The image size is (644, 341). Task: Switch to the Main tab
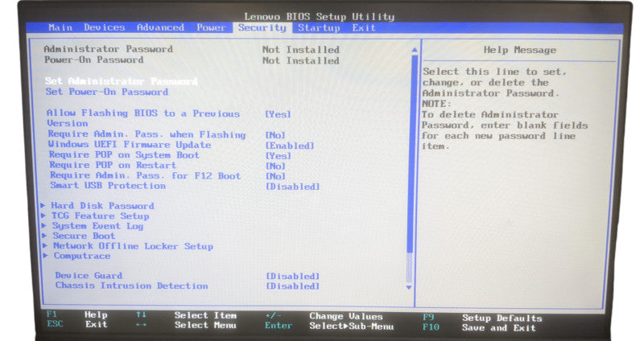[60, 27]
